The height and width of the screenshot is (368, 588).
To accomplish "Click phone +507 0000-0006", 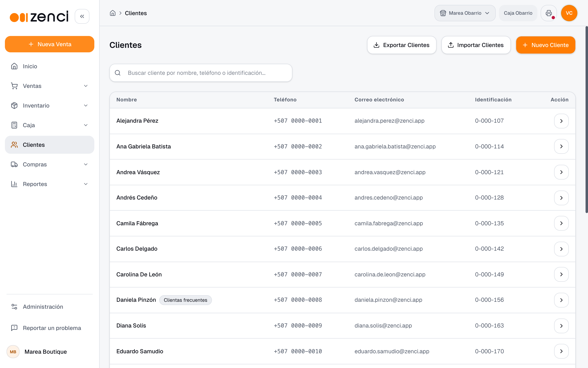I will coord(298,249).
